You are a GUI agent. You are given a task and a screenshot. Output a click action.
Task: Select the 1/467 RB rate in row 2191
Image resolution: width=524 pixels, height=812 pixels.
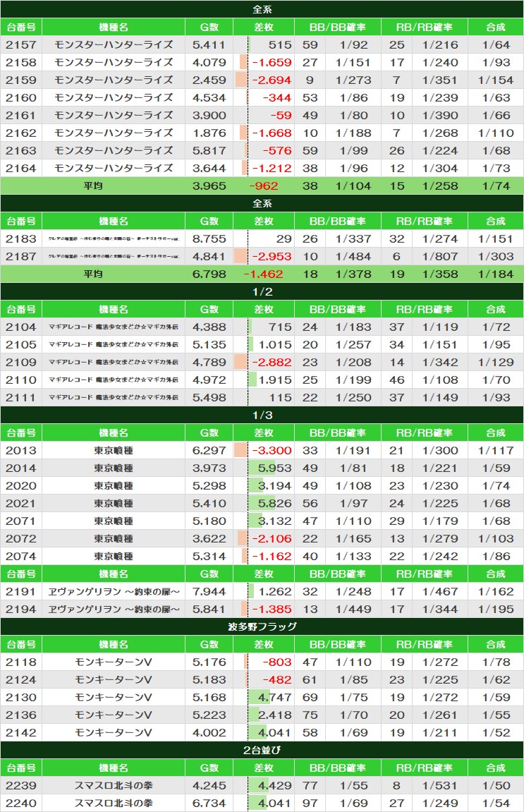(x=440, y=591)
